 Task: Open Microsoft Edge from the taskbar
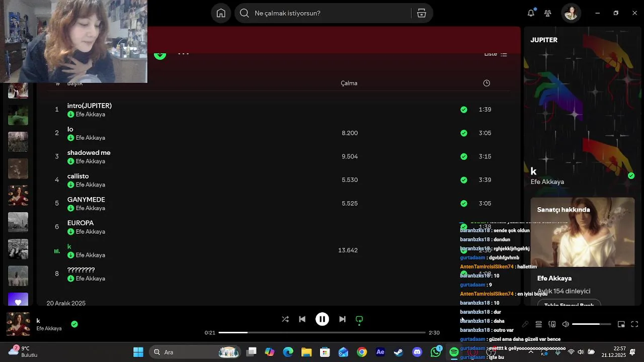[x=288, y=352]
